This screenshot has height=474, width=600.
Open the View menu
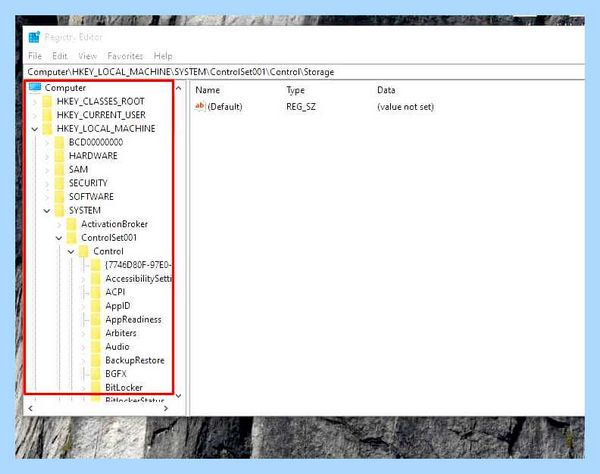87,56
